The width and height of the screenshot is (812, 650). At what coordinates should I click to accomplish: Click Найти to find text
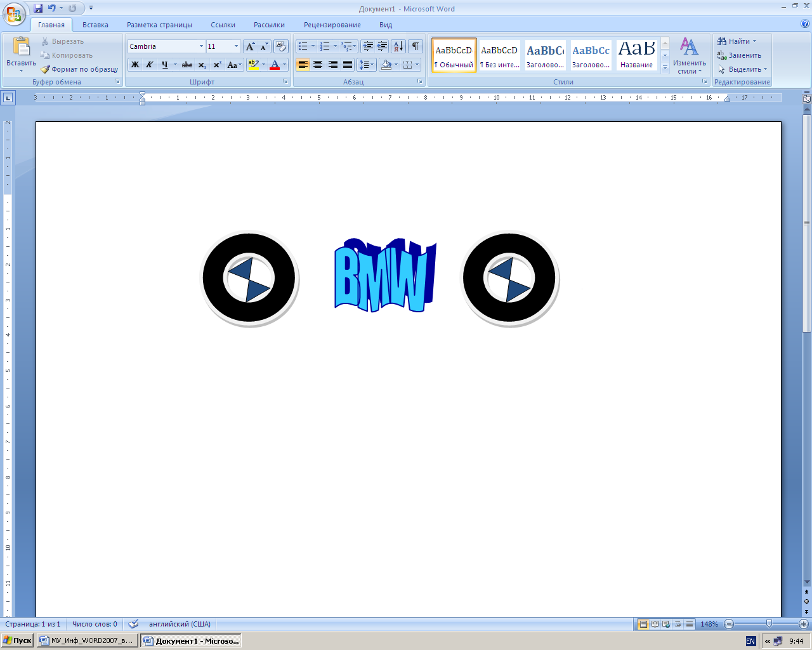point(737,41)
